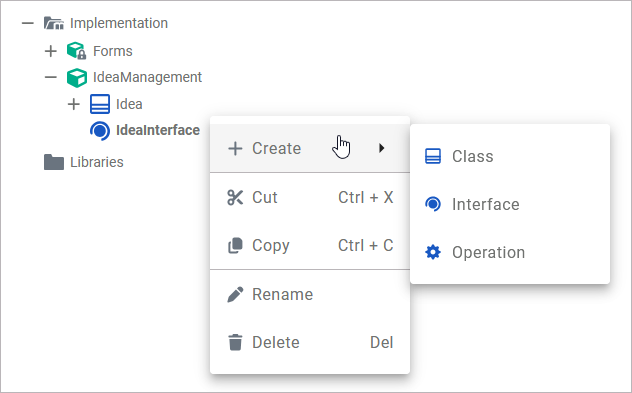Choose Copy from the context menu
This screenshot has height=393, width=632.
coord(310,245)
